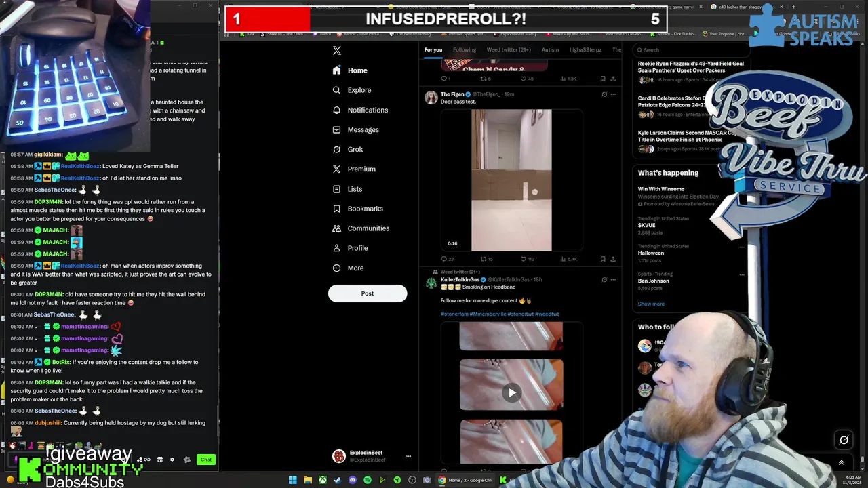Viewport: 868px width, 488px height.
Task: Repost the Chem N Candy post
Action: pyautogui.click(x=486, y=79)
